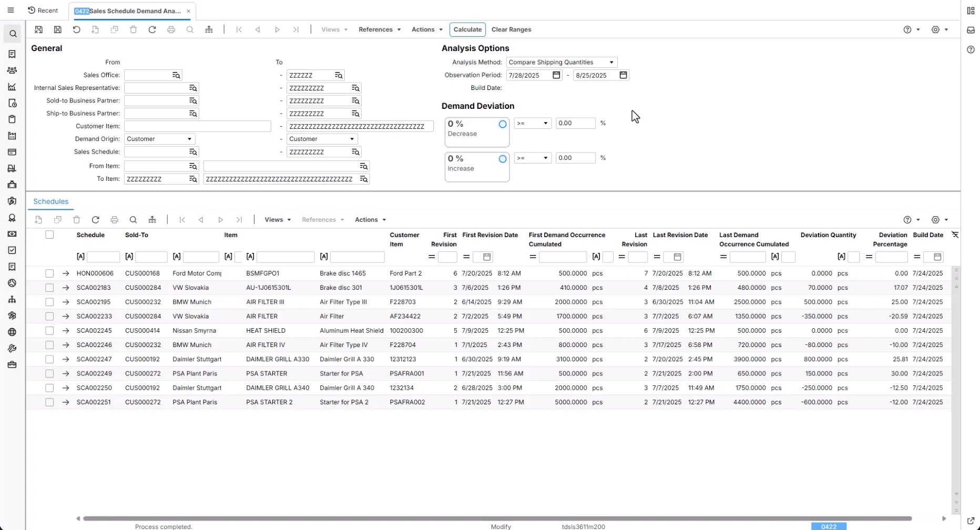
Task: Click the top toolbar Refresh icon
Action: click(x=152, y=29)
